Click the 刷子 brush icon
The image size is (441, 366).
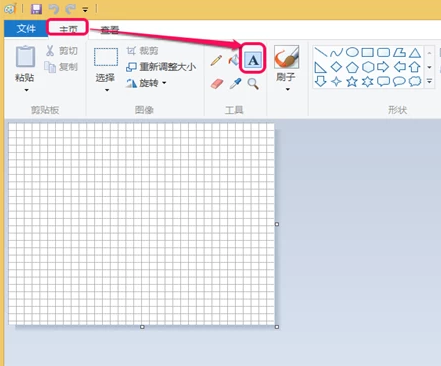click(x=286, y=57)
